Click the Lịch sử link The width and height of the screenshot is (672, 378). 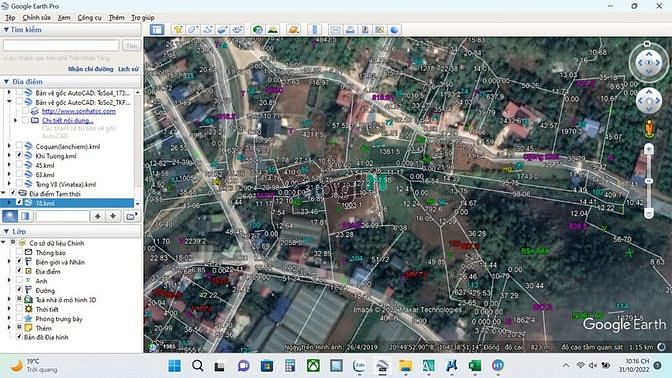click(x=128, y=69)
